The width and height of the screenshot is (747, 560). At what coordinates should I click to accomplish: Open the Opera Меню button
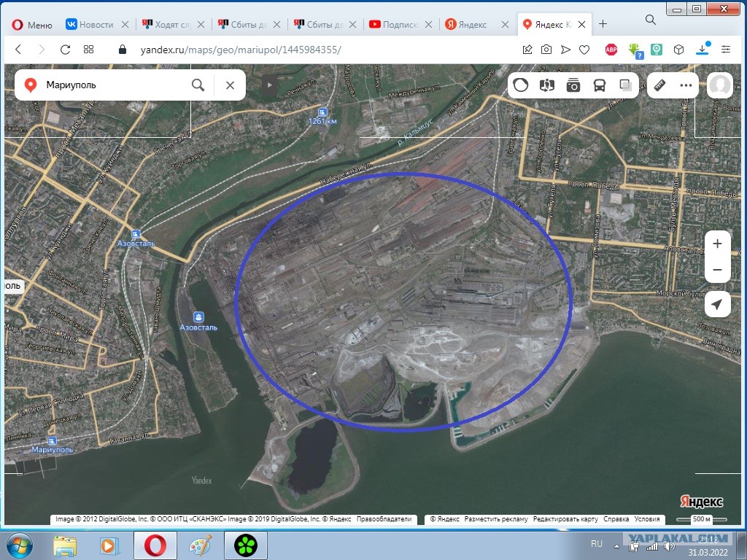click(x=32, y=25)
